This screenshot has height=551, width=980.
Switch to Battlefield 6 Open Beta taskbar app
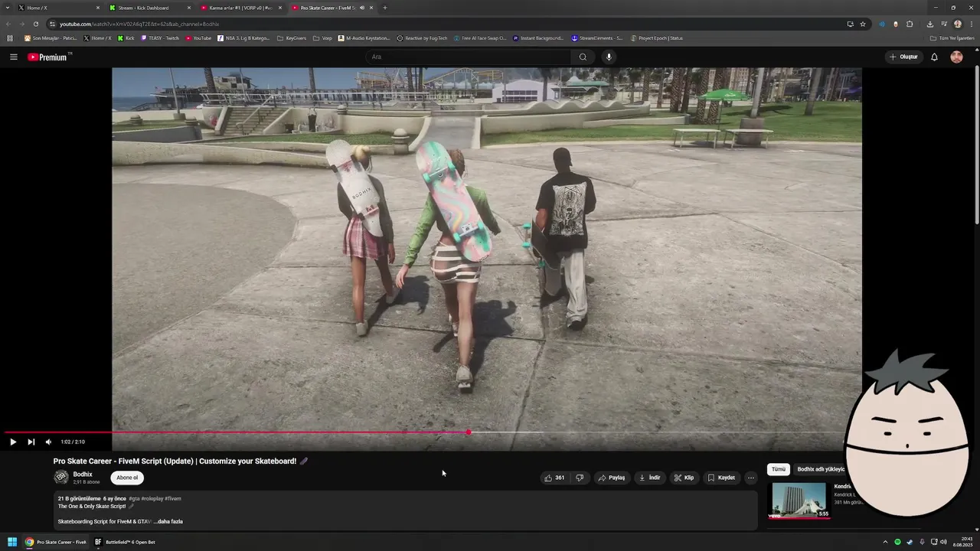coord(126,542)
